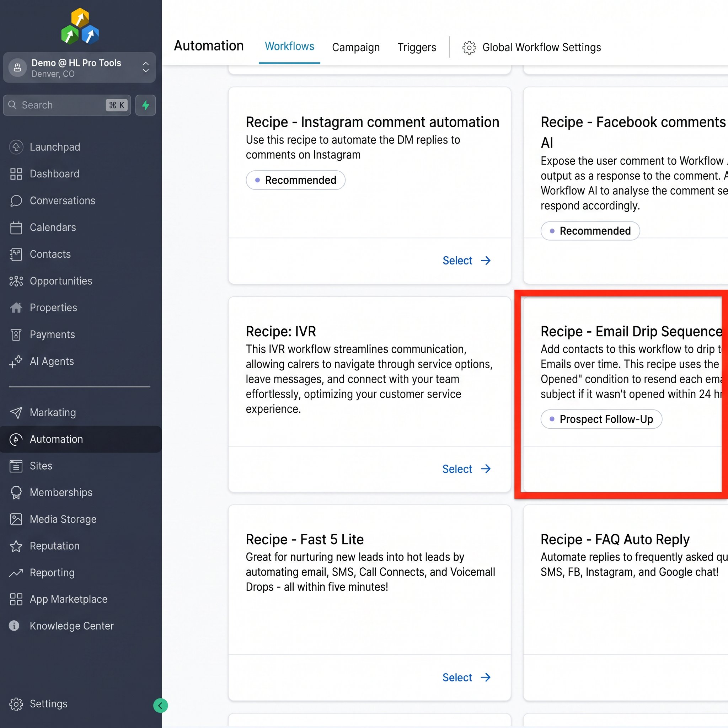Select the Fast 5 Lite recipe
The width and height of the screenshot is (728, 728).
click(x=466, y=677)
